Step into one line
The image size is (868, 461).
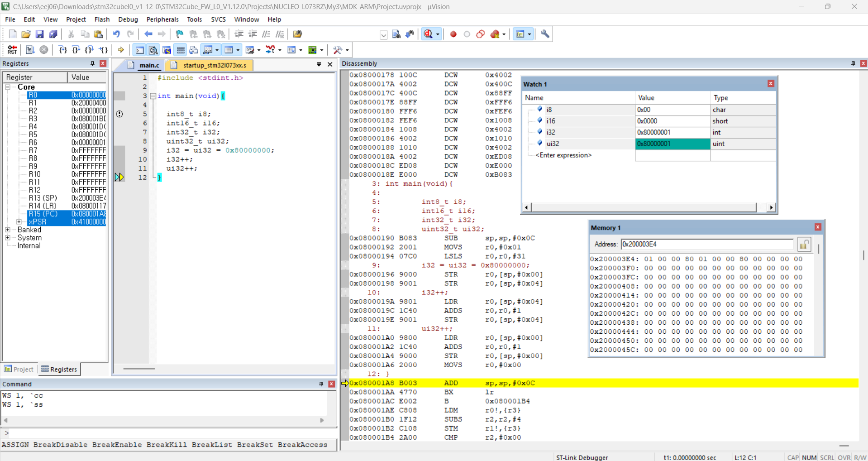(63, 50)
